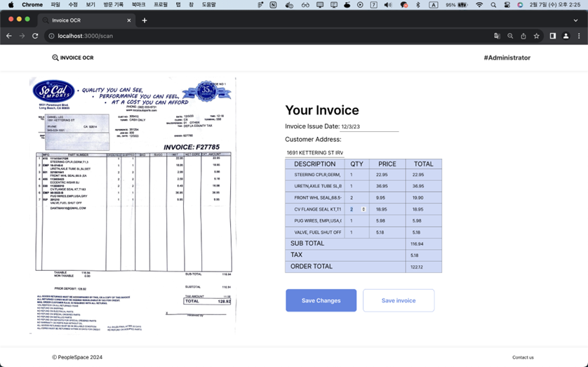Edit FRONT WHL SEAL quantity field
The width and height of the screenshot is (588, 367).
coord(356,198)
